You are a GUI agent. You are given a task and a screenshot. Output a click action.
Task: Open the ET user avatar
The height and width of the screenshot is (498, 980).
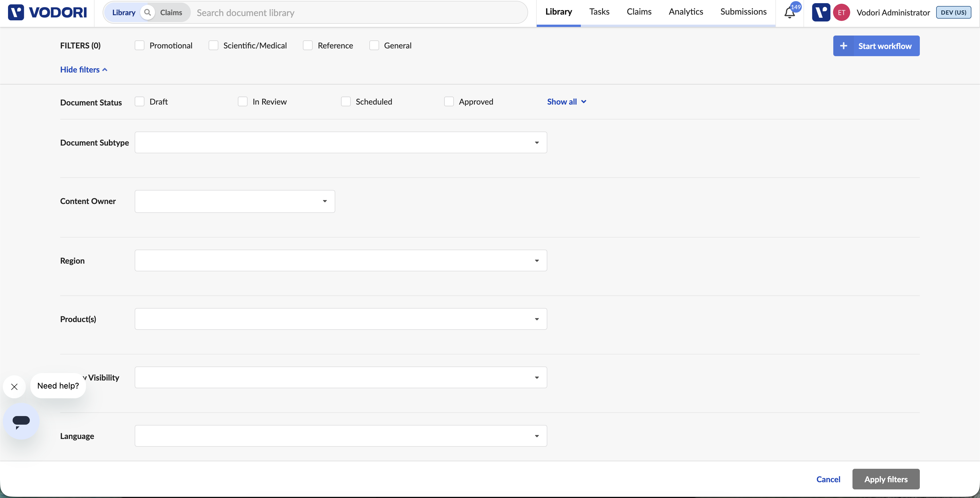point(842,13)
